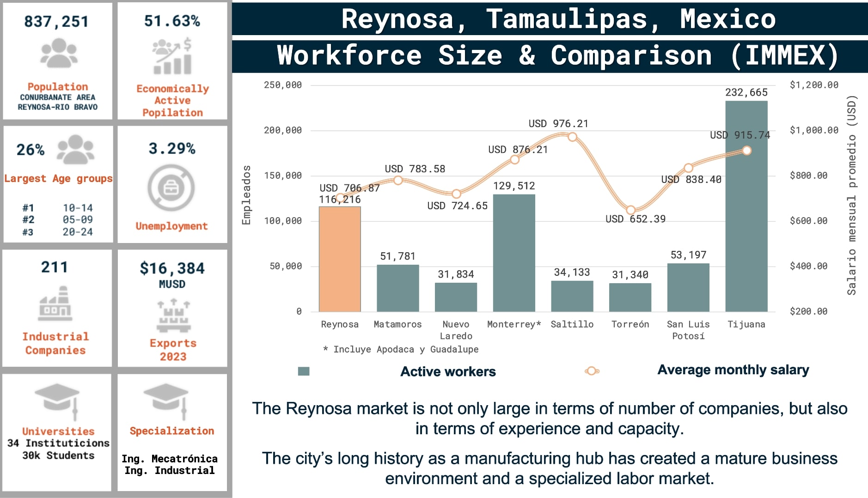The width and height of the screenshot is (868, 498).
Task: Click the '3.29%' unemployment value
Action: click(171, 148)
